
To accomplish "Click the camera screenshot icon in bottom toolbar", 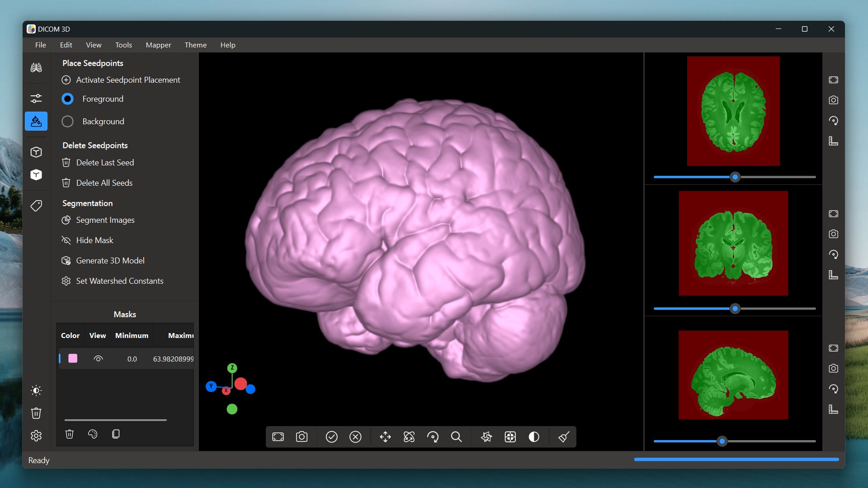I will point(302,437).
